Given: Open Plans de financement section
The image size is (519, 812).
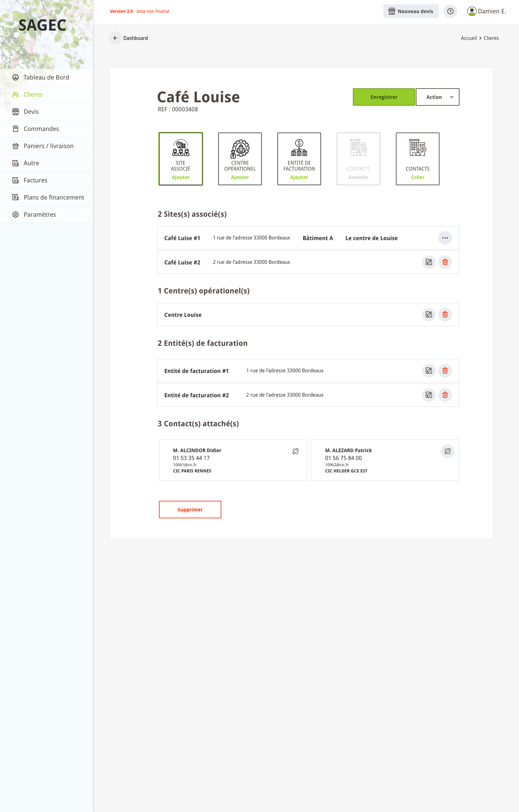Looking at the screenshot, I should tap(54, 197).
